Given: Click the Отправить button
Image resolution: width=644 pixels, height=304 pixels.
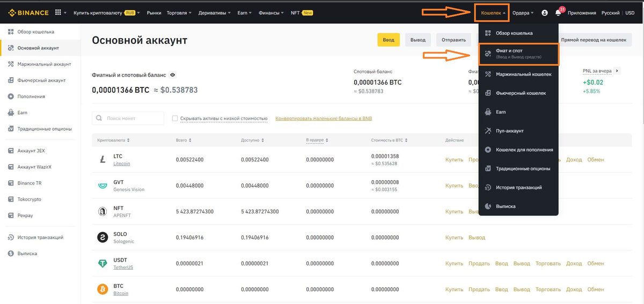Looking at the screenshot, I should pos(454,40).
